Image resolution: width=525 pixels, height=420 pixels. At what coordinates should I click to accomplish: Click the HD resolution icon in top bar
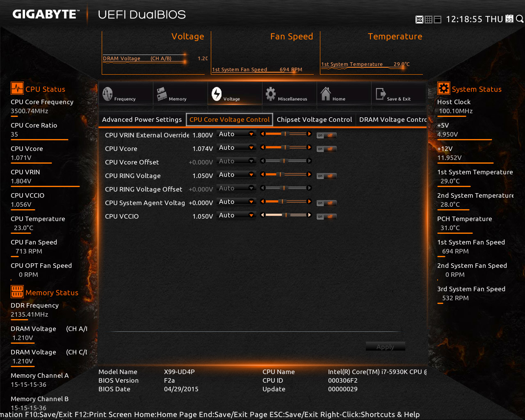(419, 19)
